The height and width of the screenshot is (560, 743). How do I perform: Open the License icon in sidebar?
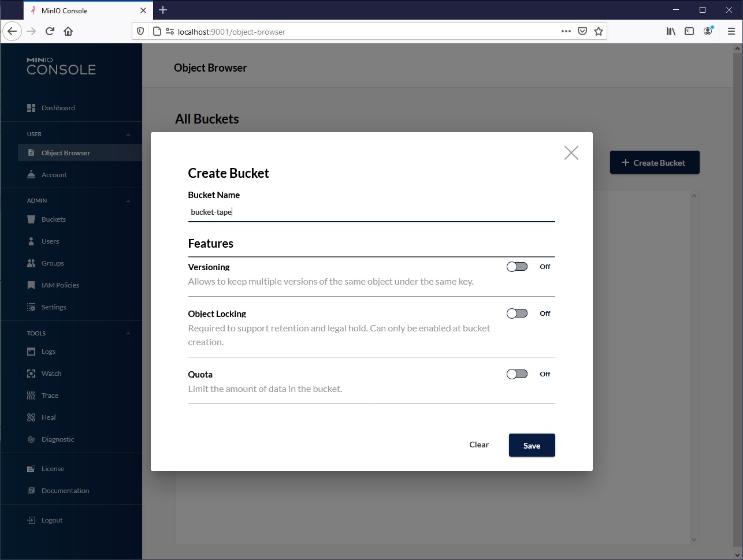click(31, 469)
